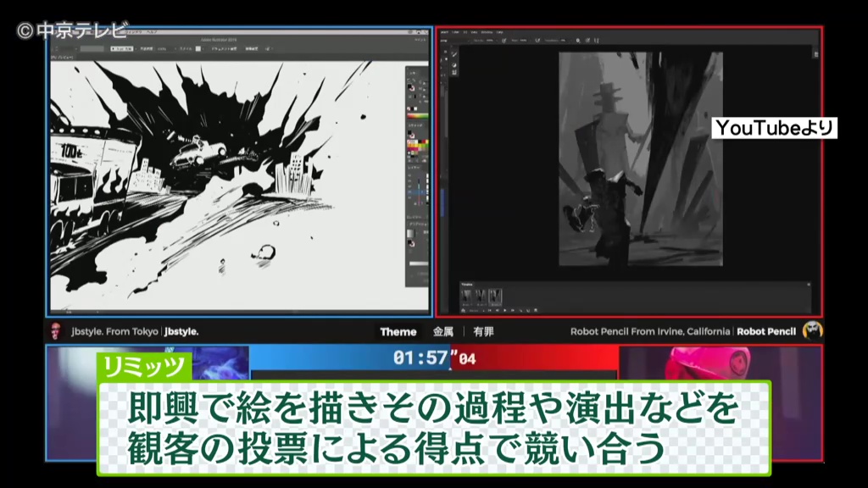Open the スウォッチ panel tab in Illustrator
Screen dimensions: 868x488
tap(415, 125)
